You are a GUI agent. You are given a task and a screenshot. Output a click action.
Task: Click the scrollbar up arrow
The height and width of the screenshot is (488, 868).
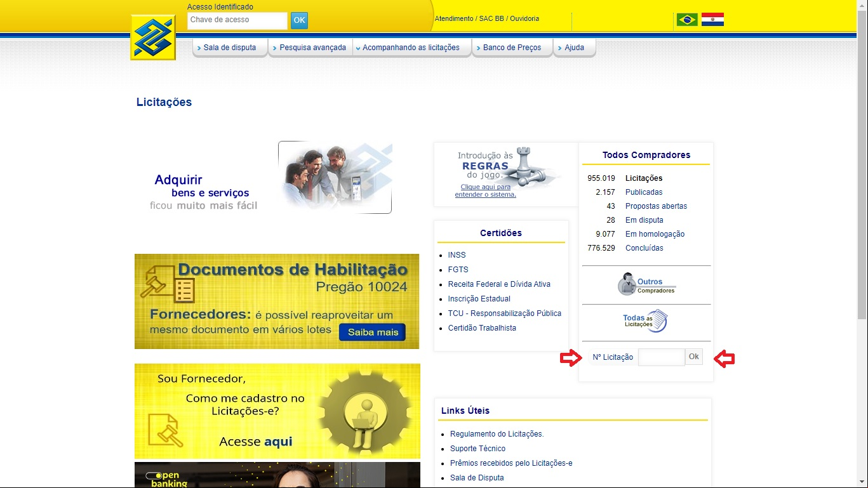862,5
